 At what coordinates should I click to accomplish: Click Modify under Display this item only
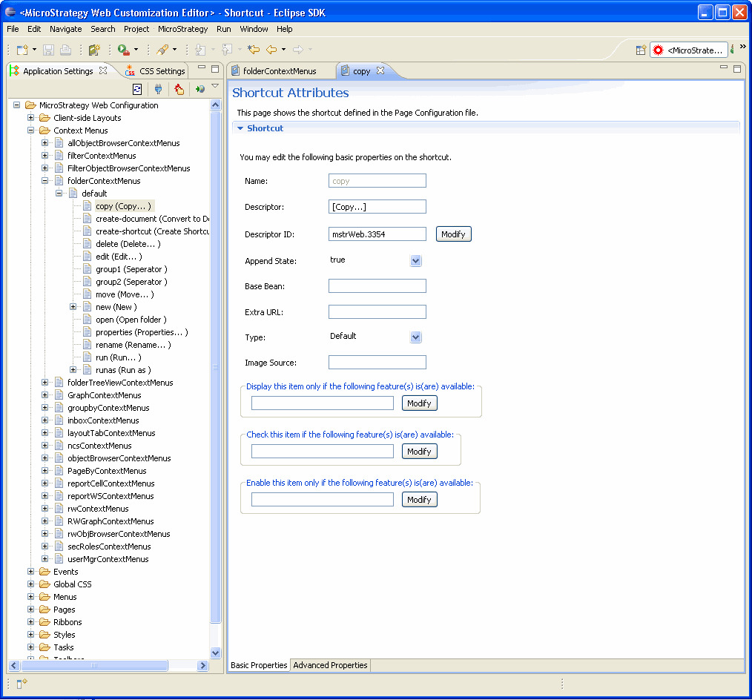tap(419, 403)
